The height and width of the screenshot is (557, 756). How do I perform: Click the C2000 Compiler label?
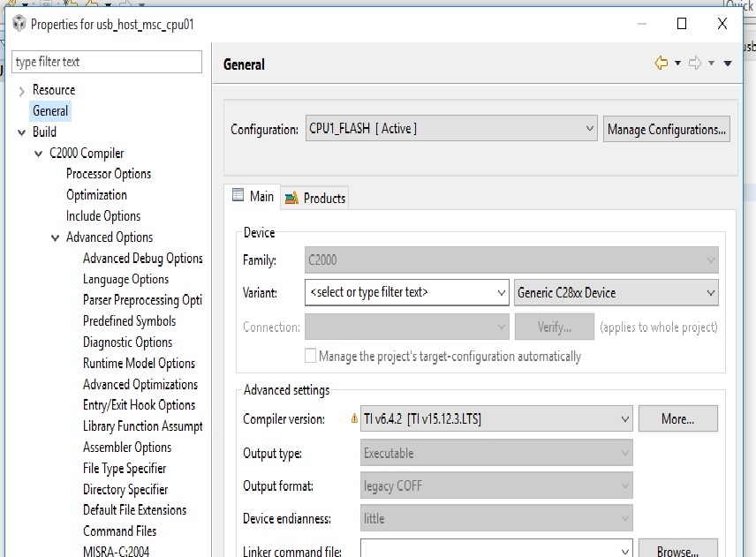coord(87,154)
